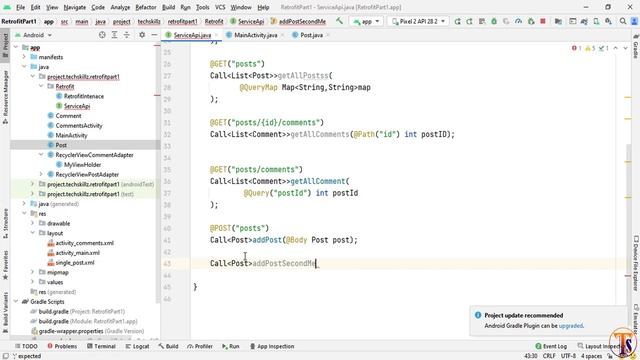Select the Comment class in tree
The image size is (640, 360).
(68, 116)
